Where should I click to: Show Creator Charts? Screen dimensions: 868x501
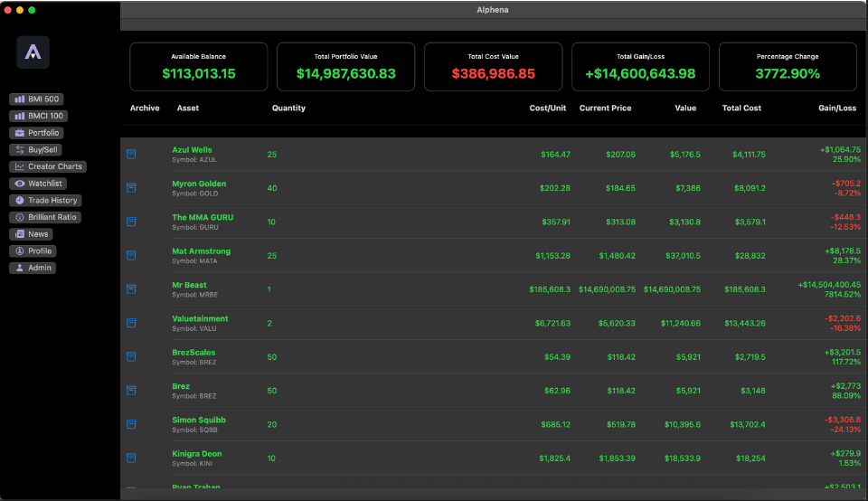(x=48, y=166)
